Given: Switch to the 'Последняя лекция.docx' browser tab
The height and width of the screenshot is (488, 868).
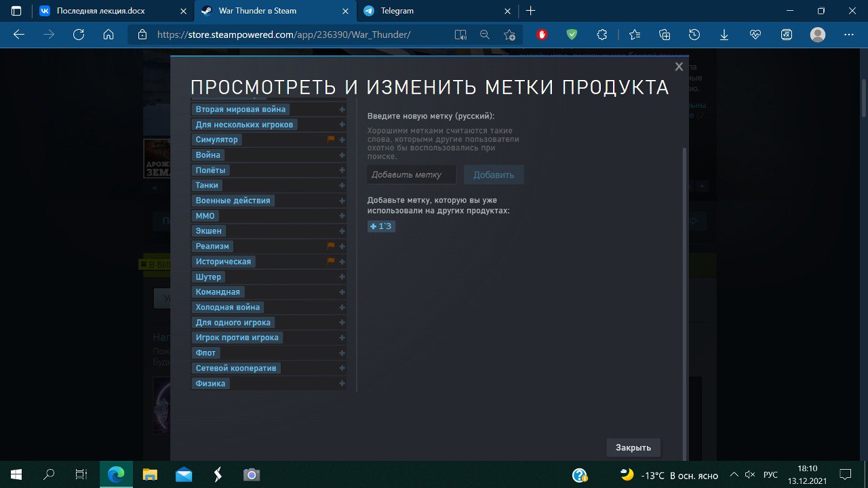Looking at the screenshot, I should pyautogui.click(x=112, y=11).
